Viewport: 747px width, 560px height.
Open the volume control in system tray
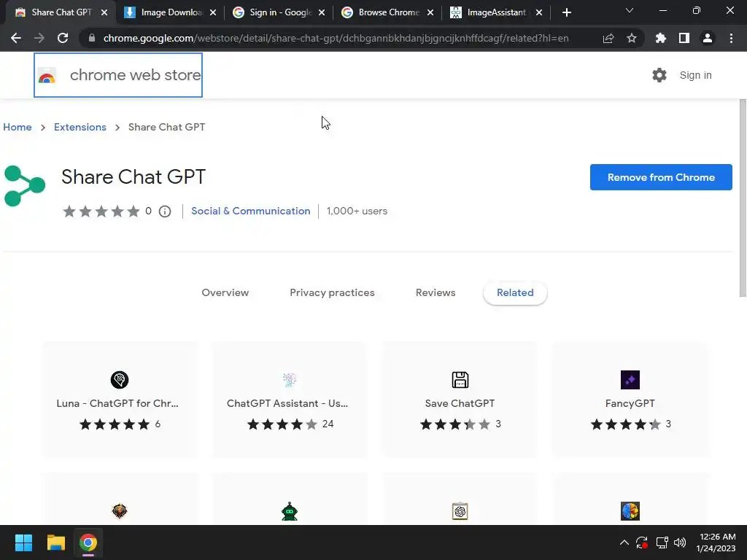(x=680, y=542)
